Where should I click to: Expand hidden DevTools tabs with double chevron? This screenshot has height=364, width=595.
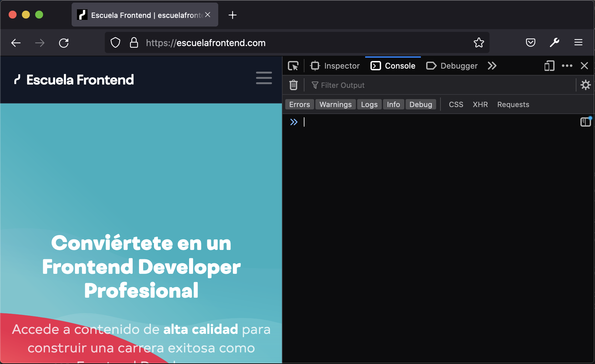pos(492,66)
